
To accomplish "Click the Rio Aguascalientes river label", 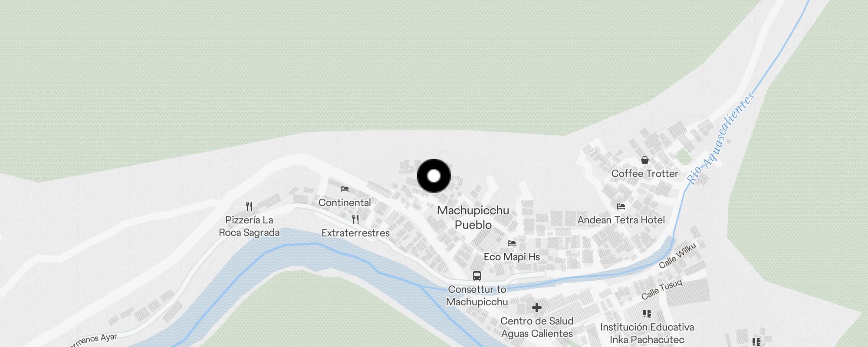I will tap(720, 138).
